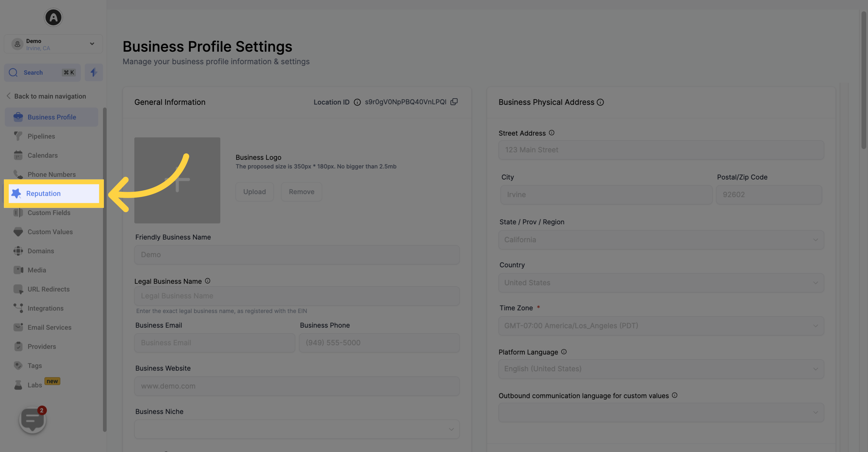Click the Legal Business Name info icon
This screenshot has width=868, height=452.
click(207, 281)
